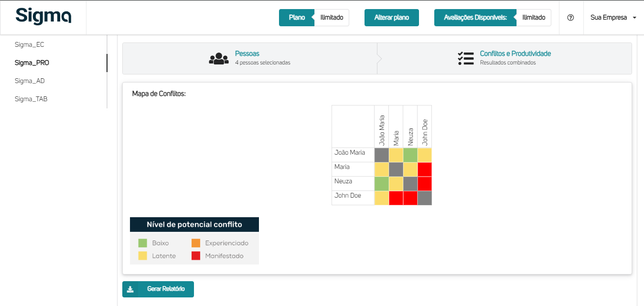Open Sigma_TAB from the sidebar
Image resolution: width=644 pixels, height=306 pixels.
pyautogui.click(x=31, y=99)
